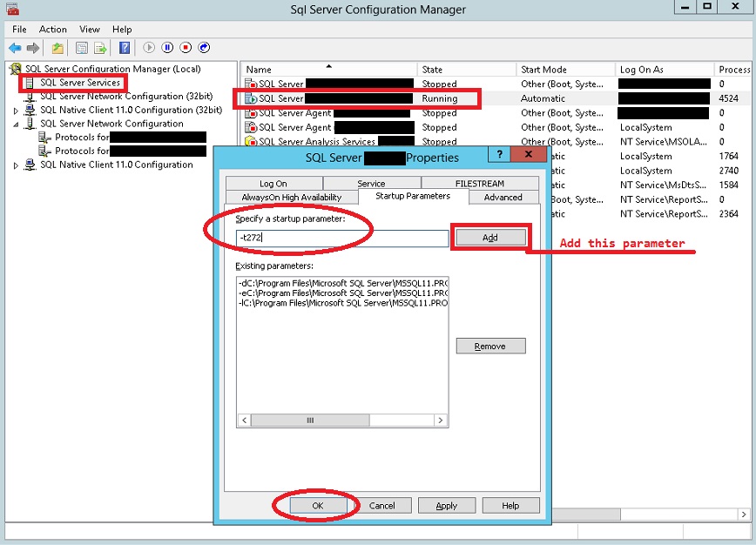This screenshot has width=756, height=545.
Task: Select SQL Server Network Configuration (32bit) in the tree
Action: pos(126,97)
